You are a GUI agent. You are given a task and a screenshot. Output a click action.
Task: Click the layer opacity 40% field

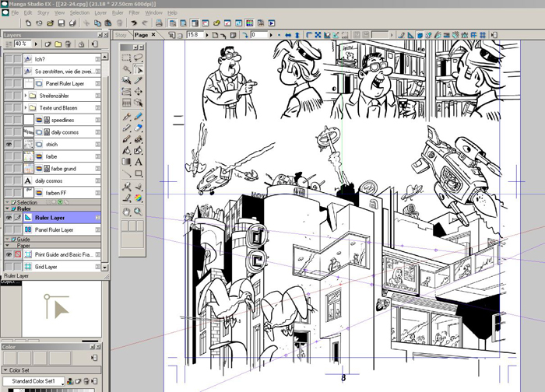21,44
